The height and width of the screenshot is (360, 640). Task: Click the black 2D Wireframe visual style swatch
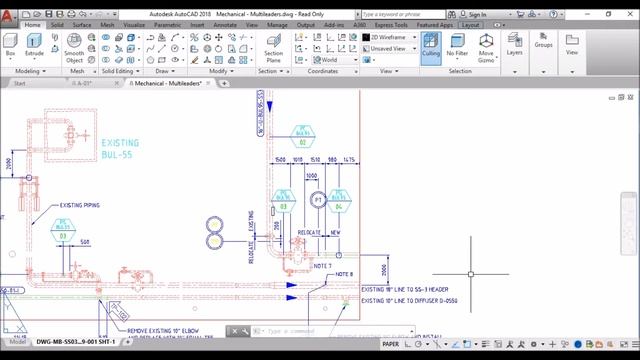pyautogui.click(x=366, y=38)
